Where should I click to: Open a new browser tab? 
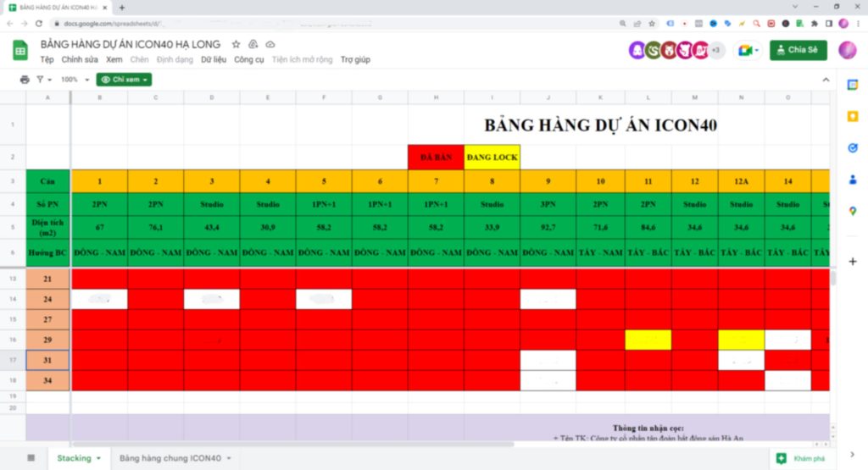122,7
